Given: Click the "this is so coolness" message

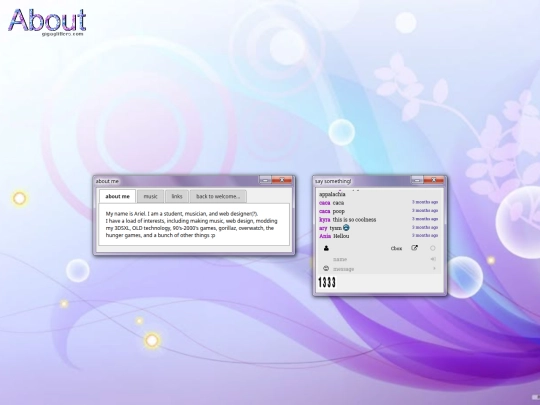Looking at the screenshot, I should coord(354,220).
